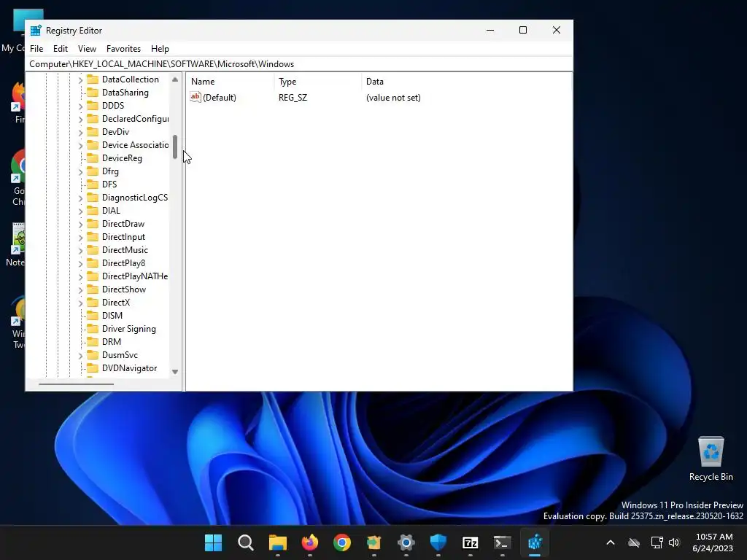The image size is (747, 560).
Task: Click the Data column header
Action: pyautogui.click(x=467, y=82)
